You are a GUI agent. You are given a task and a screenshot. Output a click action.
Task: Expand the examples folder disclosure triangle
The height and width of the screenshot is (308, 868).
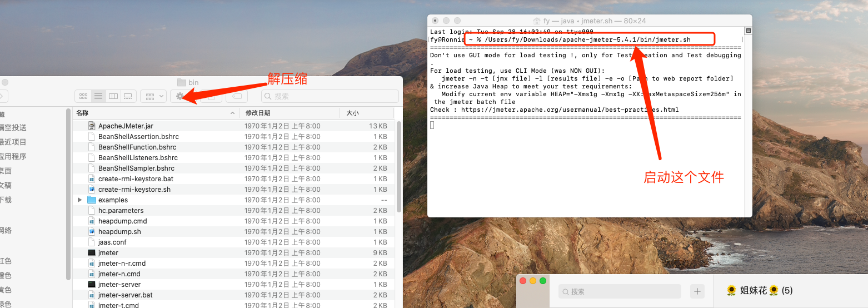click(x=80, y=200)
